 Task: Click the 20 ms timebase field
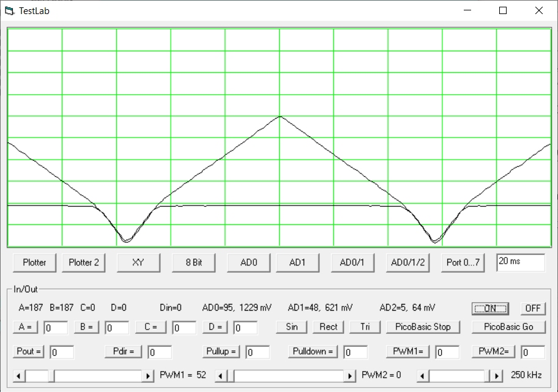tap(519, 262)
